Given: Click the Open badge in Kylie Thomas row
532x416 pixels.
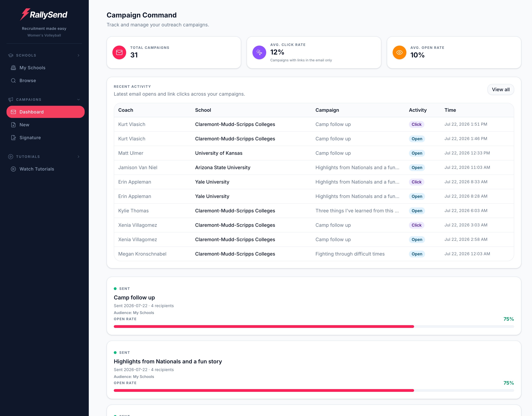Looking at the screenshot, I should pos(417,211).
